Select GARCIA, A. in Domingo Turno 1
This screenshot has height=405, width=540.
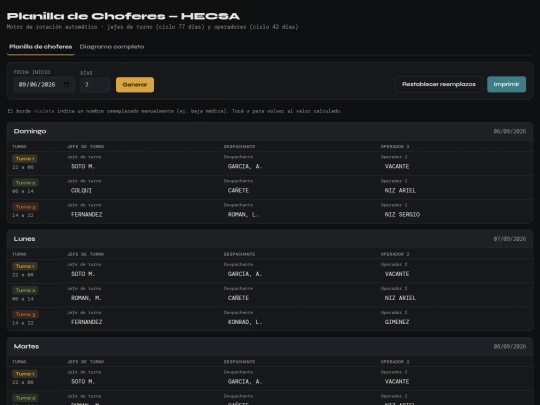click(245, 167)
